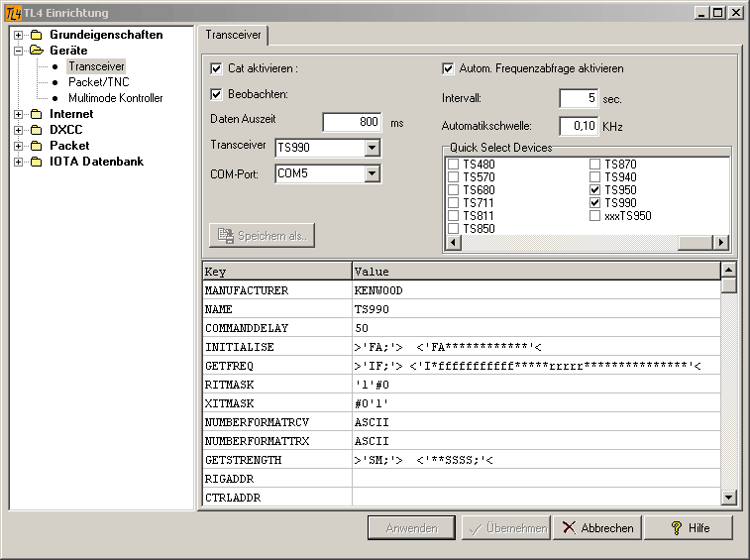Click the Grundeigenschaften tree label
This screenshot has width=750, height=560.
point(106,35)
